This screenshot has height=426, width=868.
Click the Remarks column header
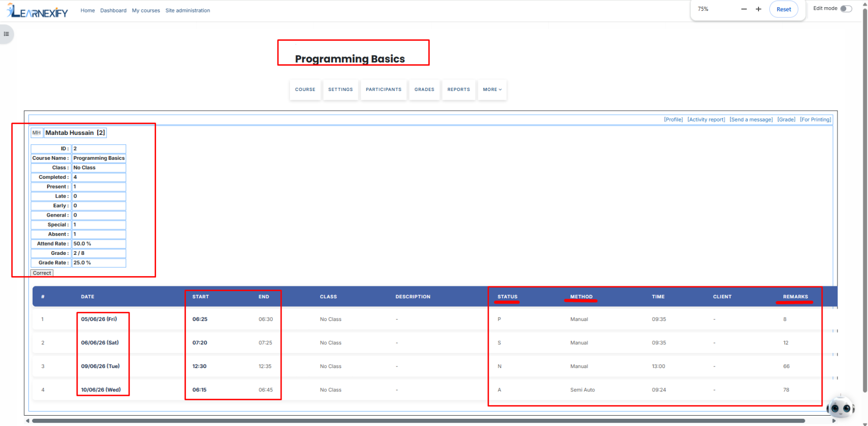tap(795, 297)
